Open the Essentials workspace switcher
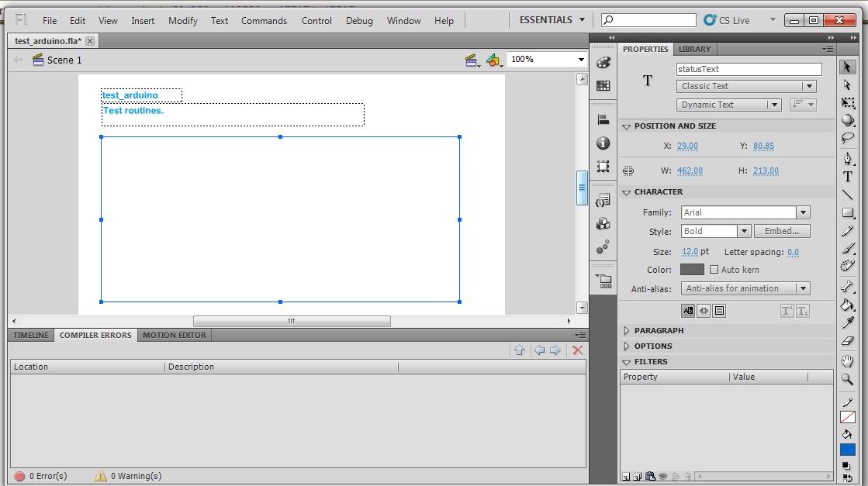 point(552,20)
